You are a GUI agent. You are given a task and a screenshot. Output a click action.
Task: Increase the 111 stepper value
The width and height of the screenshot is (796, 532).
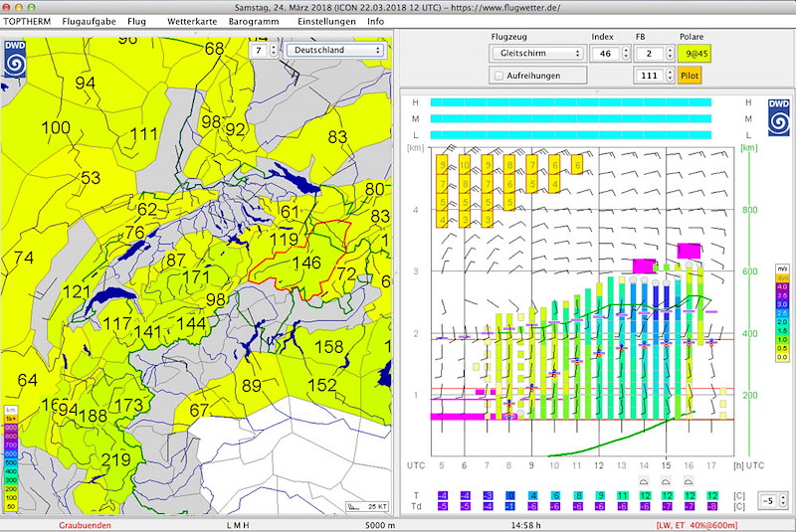pos(670,72)
